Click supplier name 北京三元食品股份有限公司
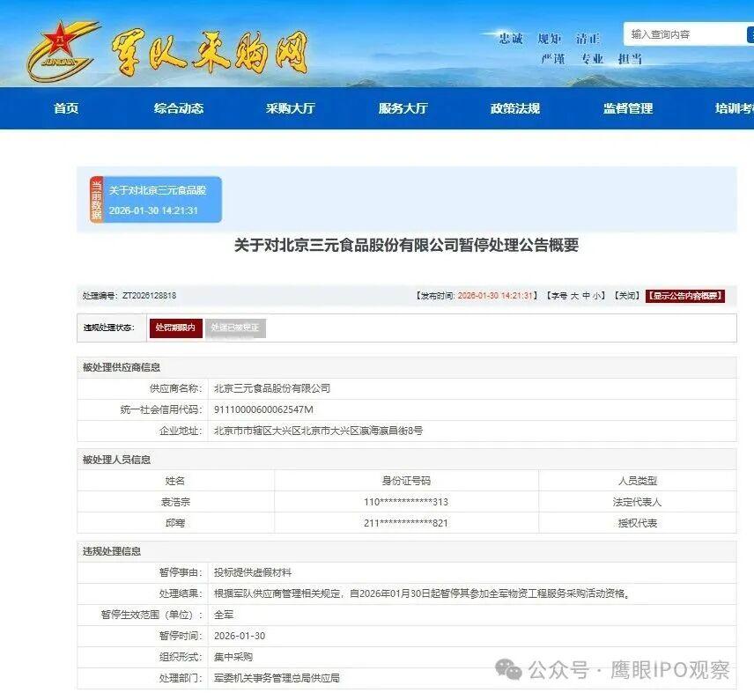Screen dimensions: 754x700 coord(272,388)
